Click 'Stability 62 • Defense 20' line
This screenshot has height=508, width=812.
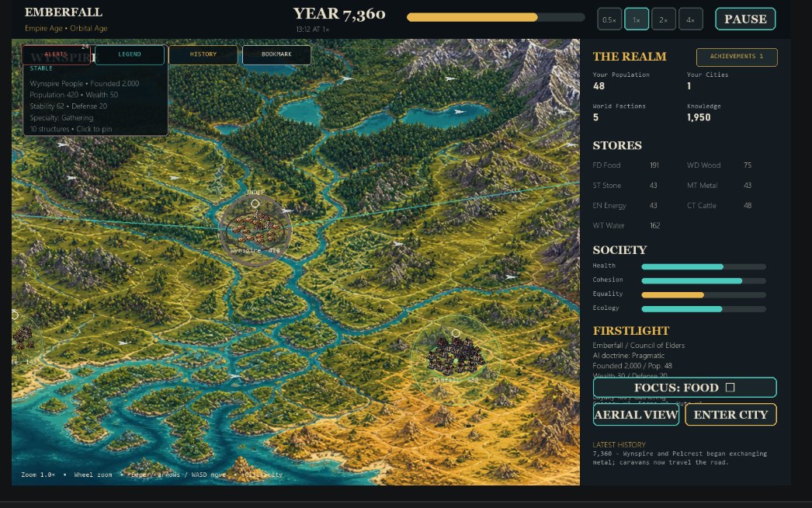(68, 106)
